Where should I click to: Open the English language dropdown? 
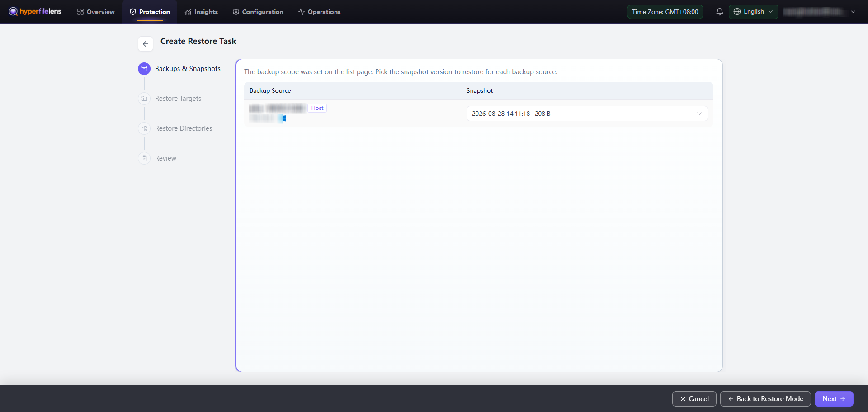pyautogui.click(x=753, y=12)
